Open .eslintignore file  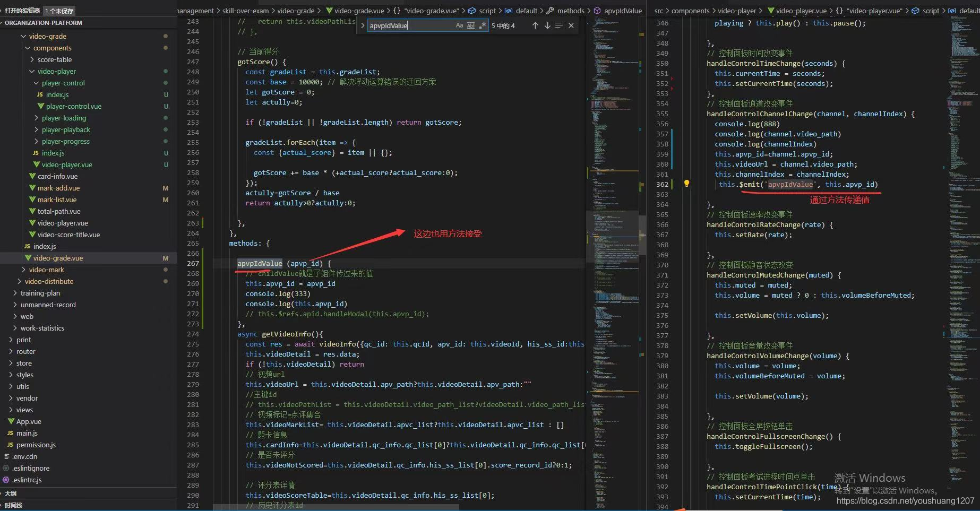click(31, 468)
